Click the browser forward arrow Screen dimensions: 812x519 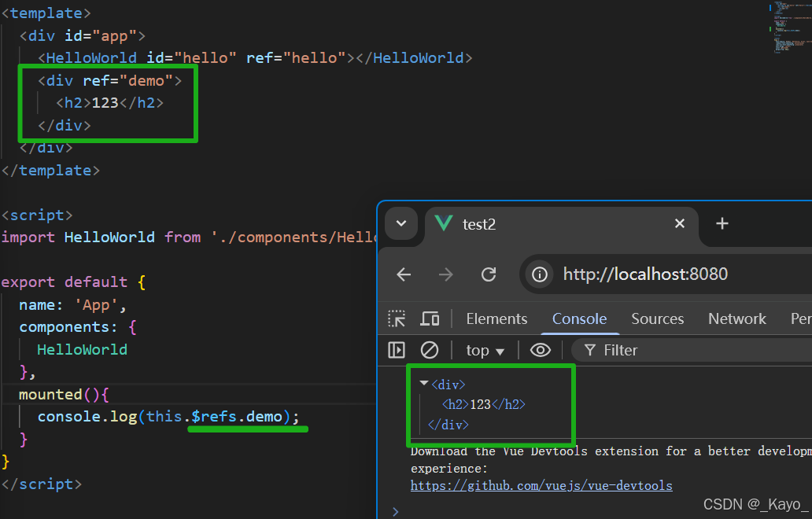tap(446, 274)
